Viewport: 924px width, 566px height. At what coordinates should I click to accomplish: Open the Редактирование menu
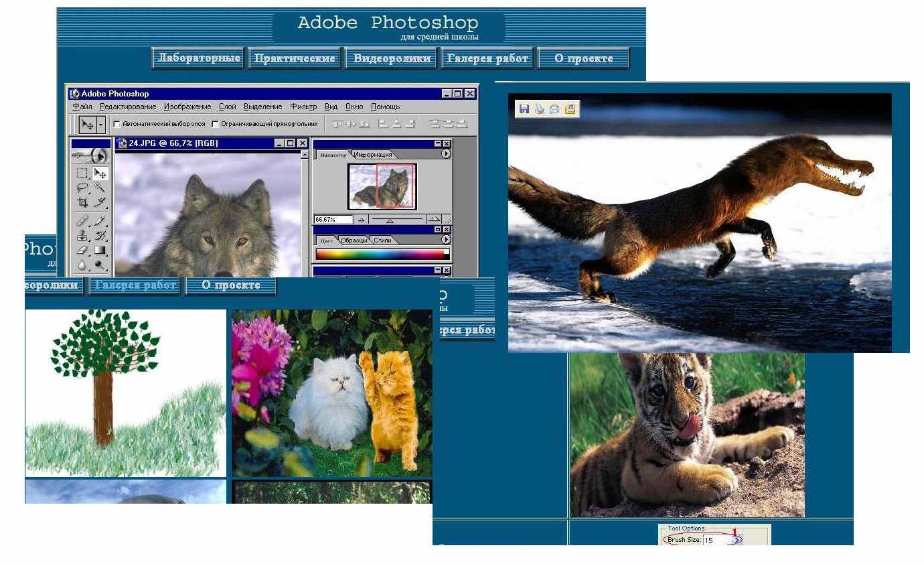128,107
